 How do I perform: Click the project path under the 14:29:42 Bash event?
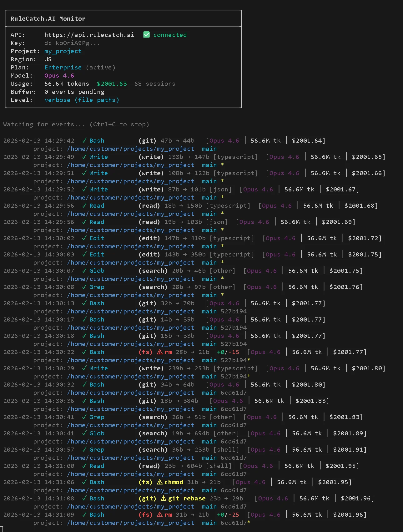tap(131, 149)
